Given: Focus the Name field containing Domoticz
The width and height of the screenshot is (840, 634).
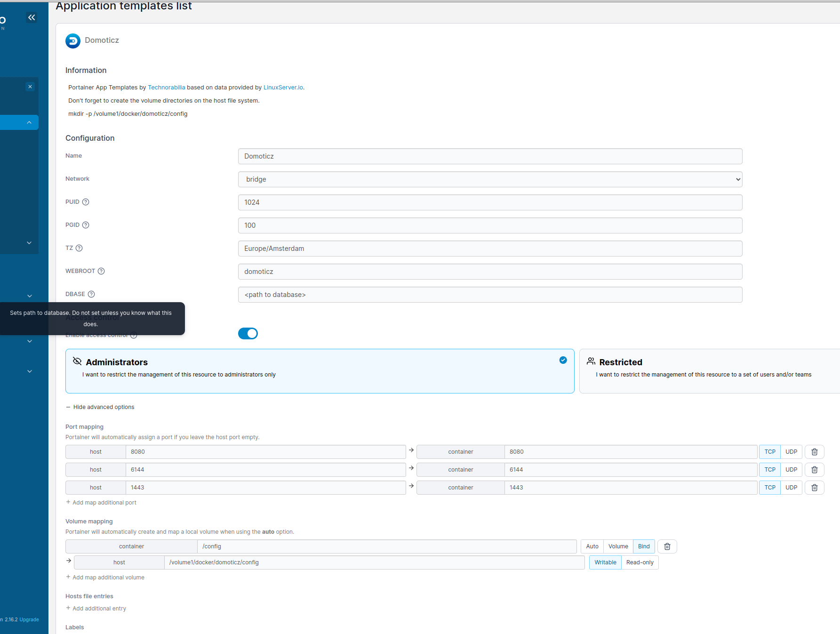Looking at the screenshot, I should point(490,156).
